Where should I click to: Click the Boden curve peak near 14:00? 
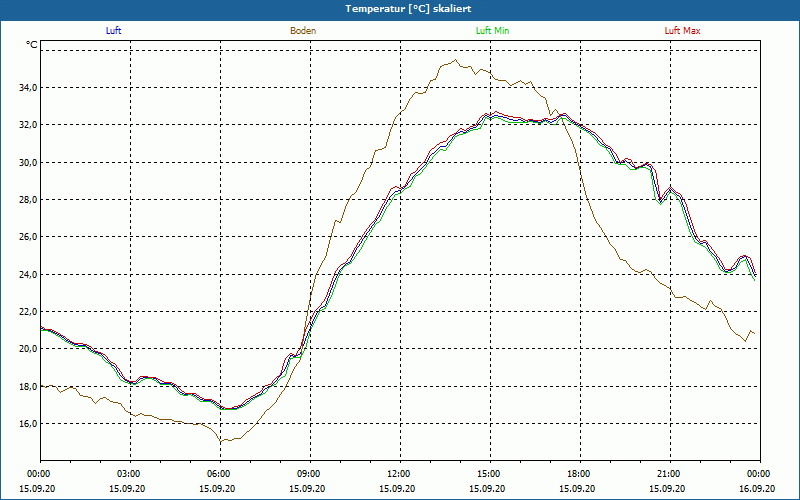tap(456, 60)
